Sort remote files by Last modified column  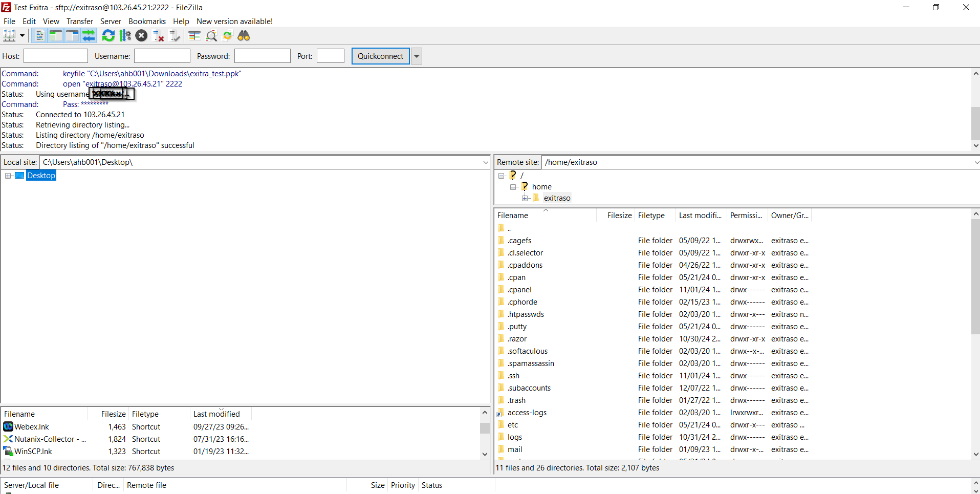coord(702,216)
